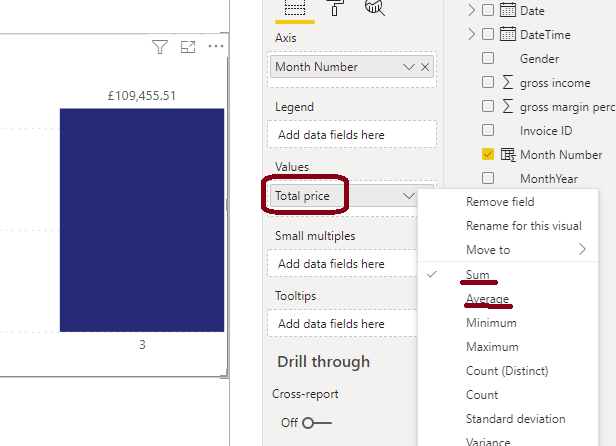Click the calculated column icon for Month Number
This screenshot has height=446, width=616.
[508, 155]
